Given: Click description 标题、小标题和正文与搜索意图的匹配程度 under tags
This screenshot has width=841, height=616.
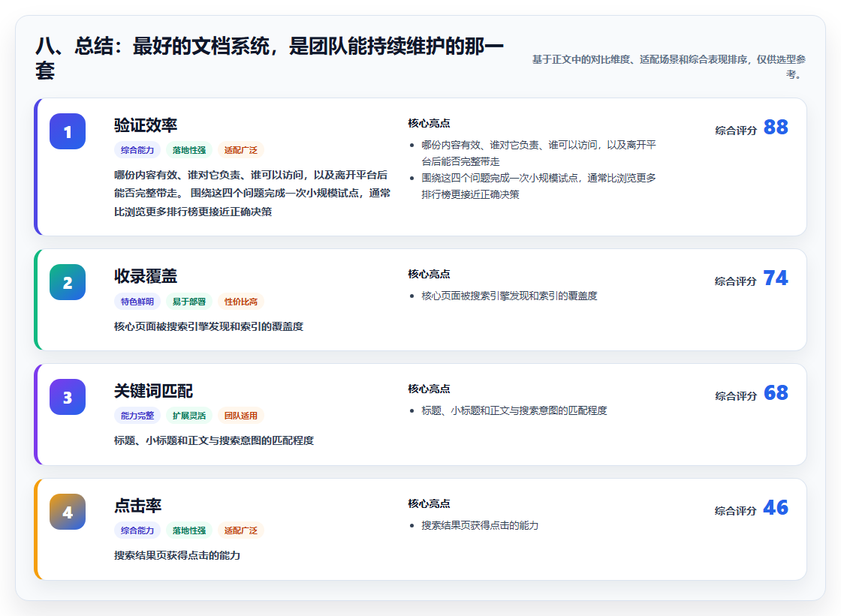Looking at the screenshot, I should [214, 440].
